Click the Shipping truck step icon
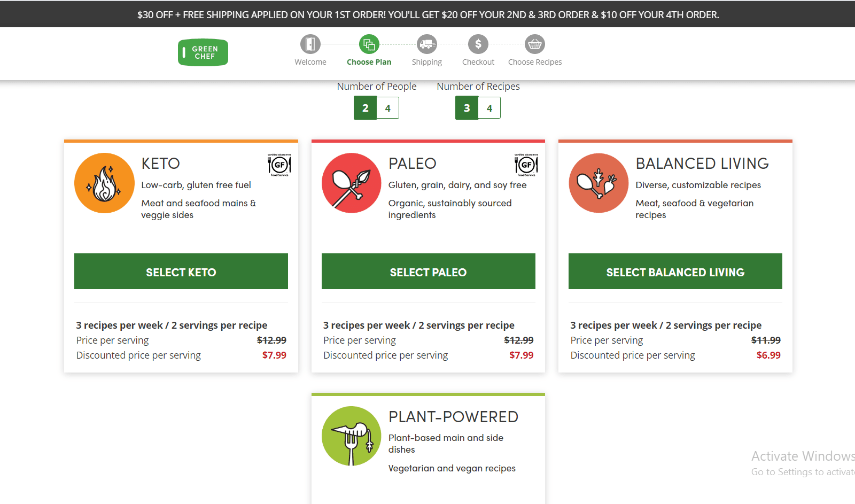Viewport: 855px width, 504px height. tap(426, 44)
